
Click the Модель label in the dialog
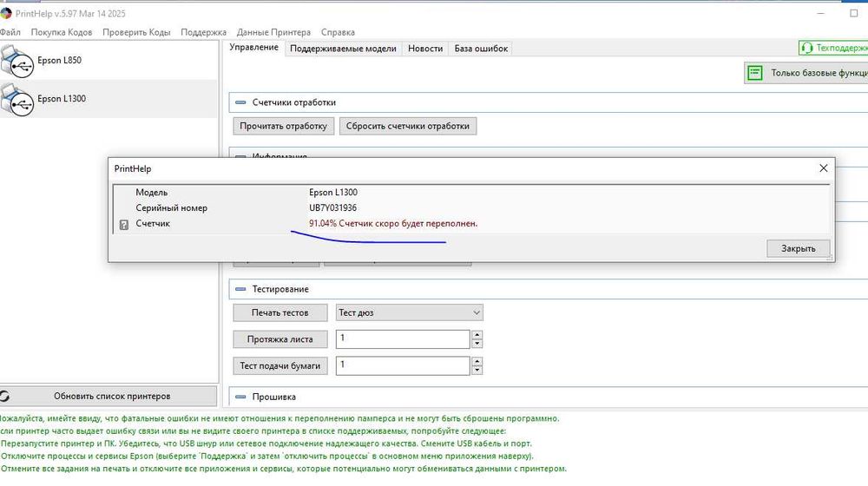click(x=152, y=193)
